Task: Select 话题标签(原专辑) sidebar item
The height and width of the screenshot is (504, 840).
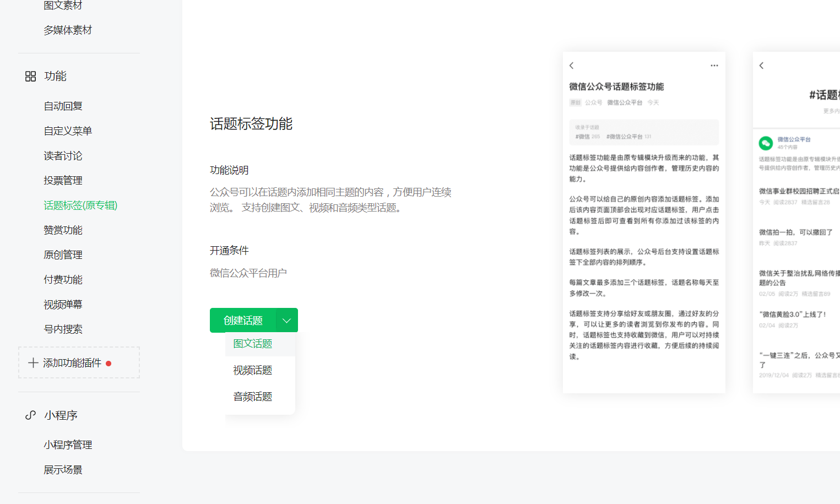Action: click(x=81, y=205)
